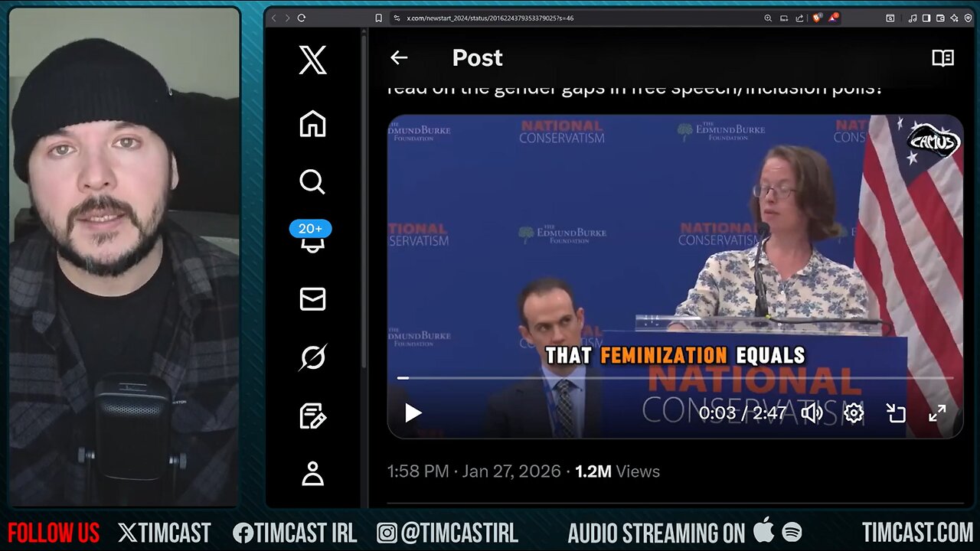Screen dimensions: 980x551
Task: Play the embedded conference video
Action: click(413, 413)
